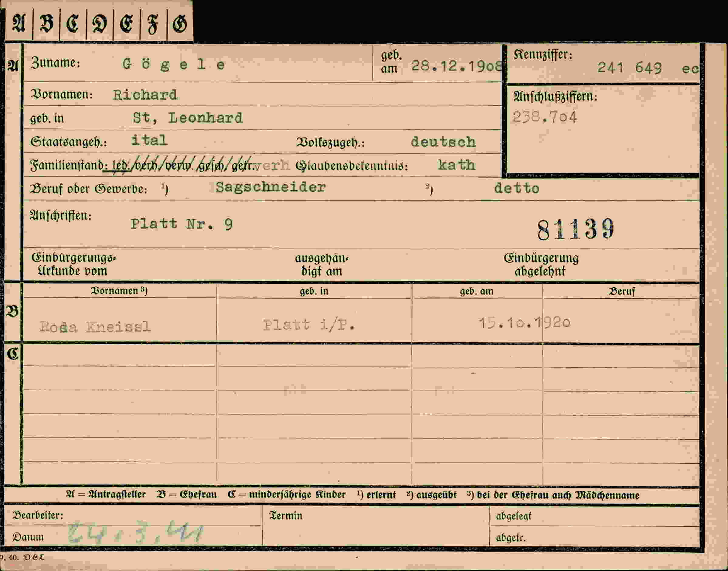Click citizenship value 'ital'
The image size is (728, 571).
[x=149, y=140]
